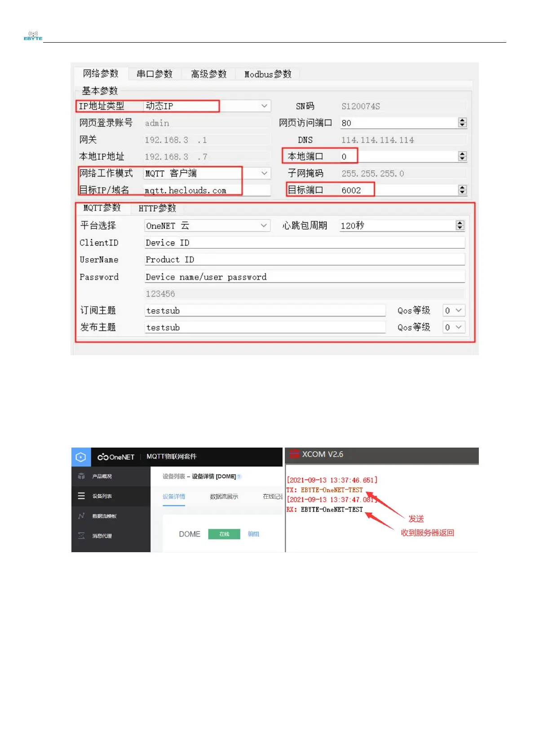Screen dimensions: 535x756
Task: Open 设备列表 in OneNET sidebar
Action: click(111, 496)
